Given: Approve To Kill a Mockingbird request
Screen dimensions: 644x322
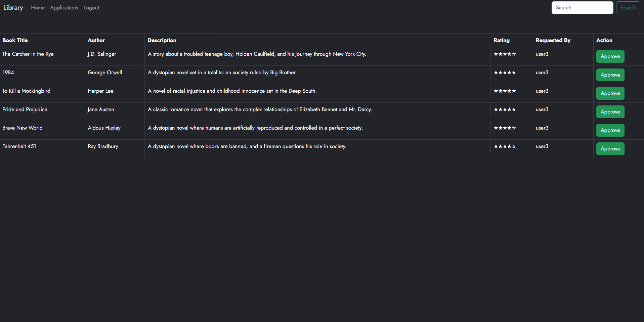Looking at the screenshot, I should (x=610, y=93).
